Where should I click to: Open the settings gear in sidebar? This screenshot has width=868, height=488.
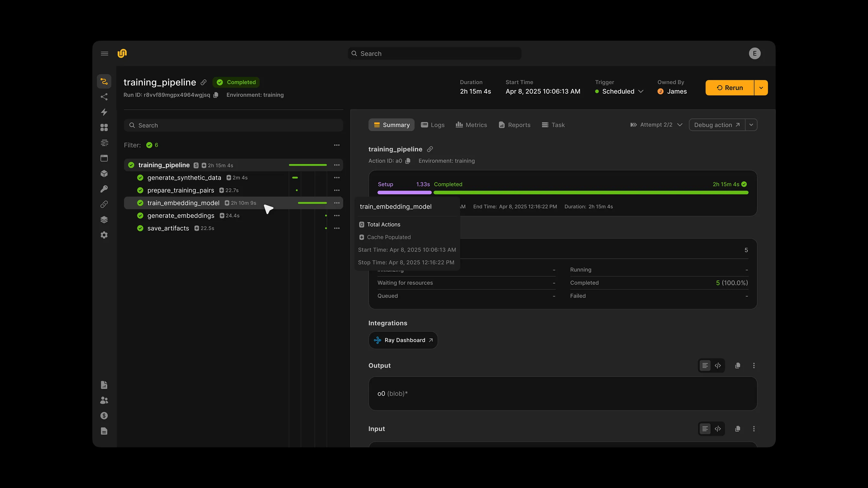pos(104,235)
